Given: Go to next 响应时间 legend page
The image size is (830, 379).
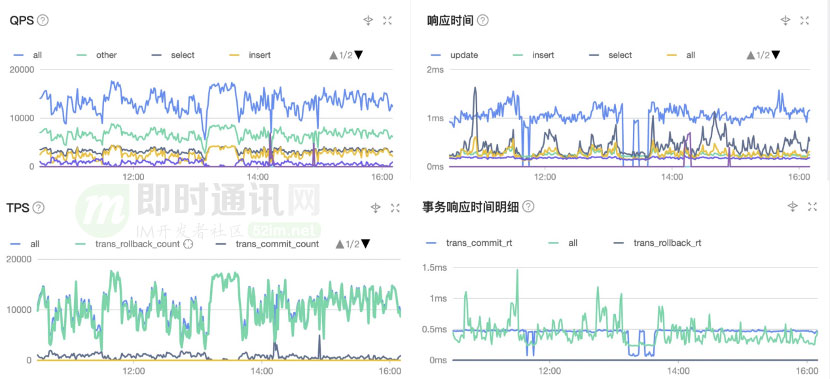Looking at the screenshot, I should pos(776,55).
